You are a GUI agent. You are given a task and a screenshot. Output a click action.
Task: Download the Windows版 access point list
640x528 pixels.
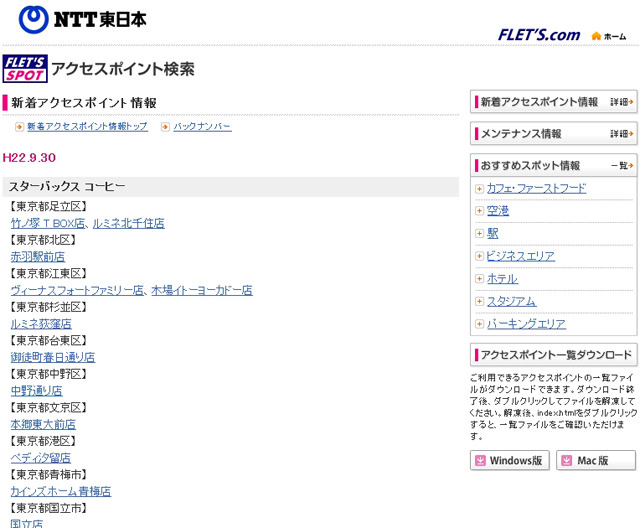coord(510,460)
